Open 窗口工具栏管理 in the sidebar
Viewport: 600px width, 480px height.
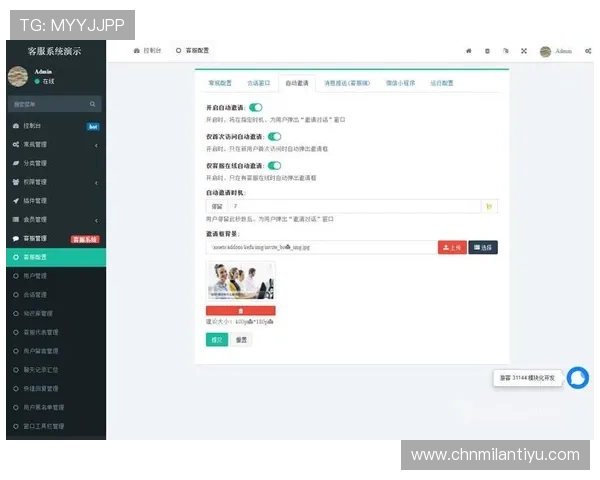tap(56, 426)
